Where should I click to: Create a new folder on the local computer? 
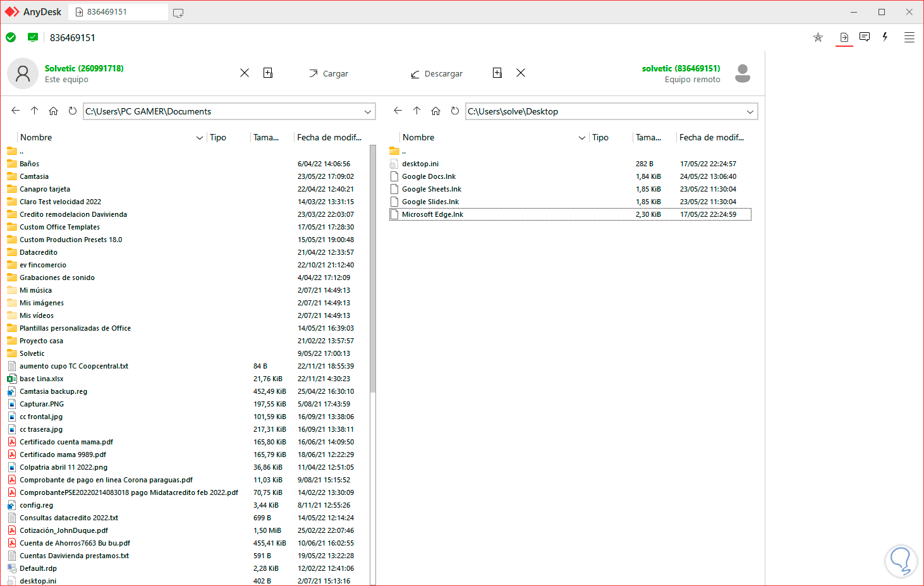[268, 73]
